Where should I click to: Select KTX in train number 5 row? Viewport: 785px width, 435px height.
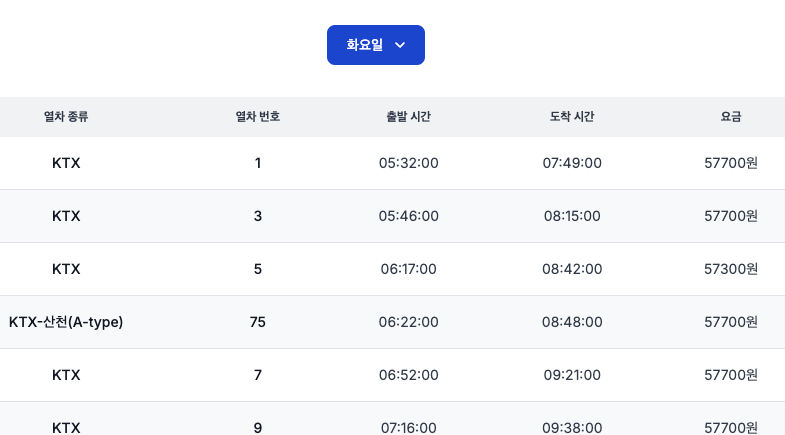pos(66,269)
